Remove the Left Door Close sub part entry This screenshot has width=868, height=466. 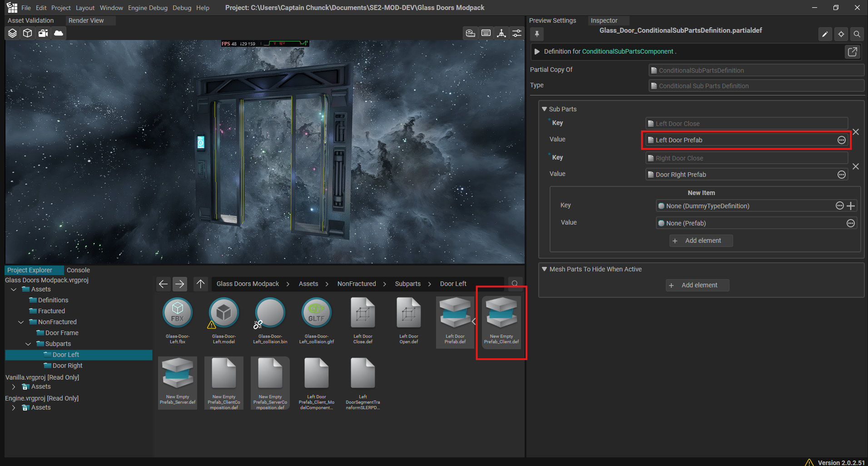point(856,132)
